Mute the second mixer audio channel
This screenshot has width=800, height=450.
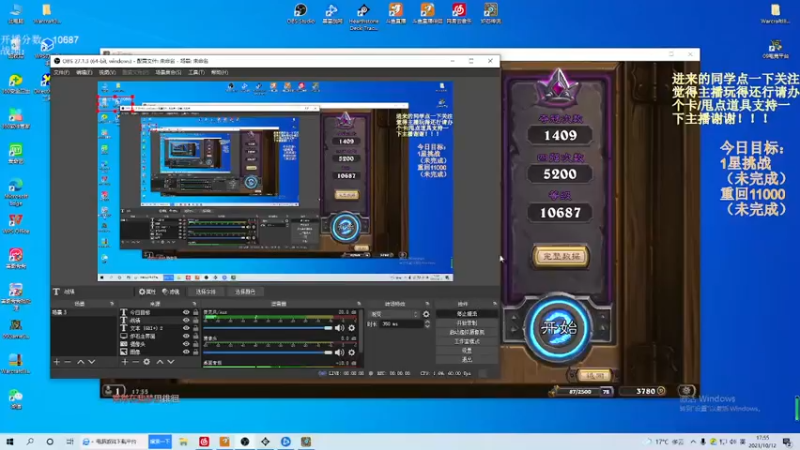[x=339, y=353]
